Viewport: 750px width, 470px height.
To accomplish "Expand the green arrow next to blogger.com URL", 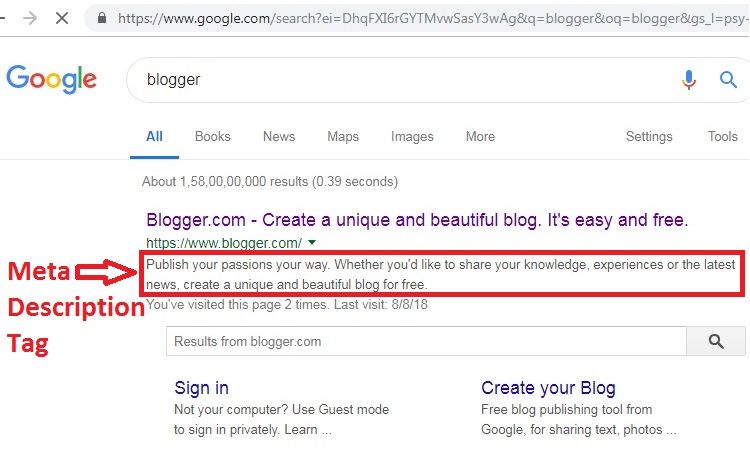I will click(x=312, y=242).
